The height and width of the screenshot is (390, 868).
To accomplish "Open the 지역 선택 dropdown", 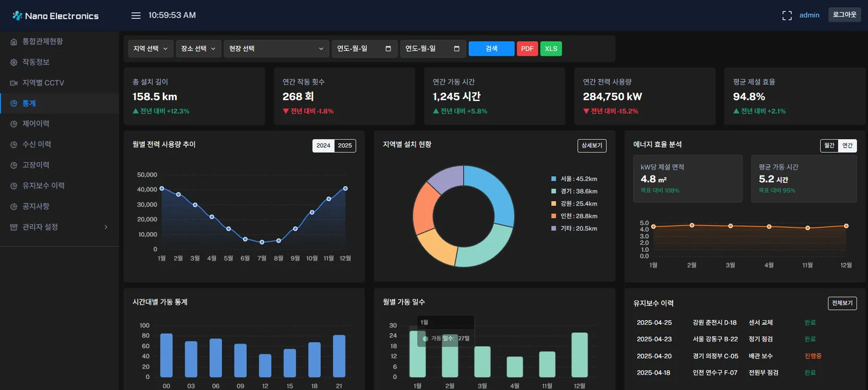I will tap(151, 49).
